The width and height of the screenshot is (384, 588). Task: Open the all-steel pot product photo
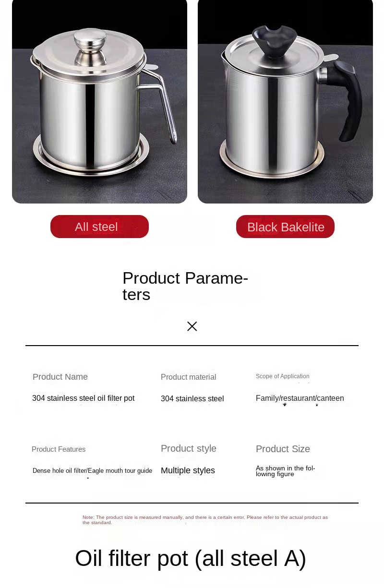pos(99,101)
